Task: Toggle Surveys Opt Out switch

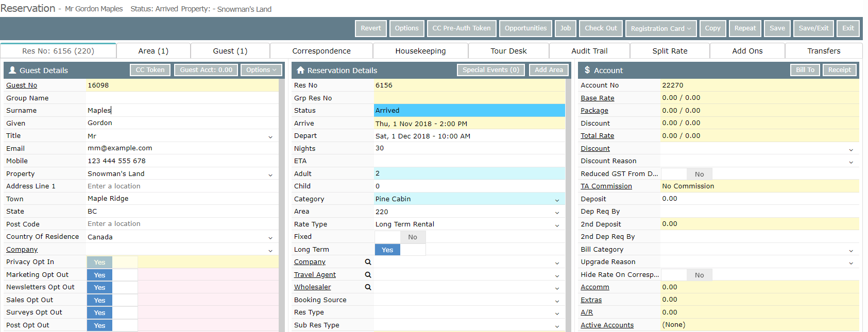Action: [x=112, y=312]
